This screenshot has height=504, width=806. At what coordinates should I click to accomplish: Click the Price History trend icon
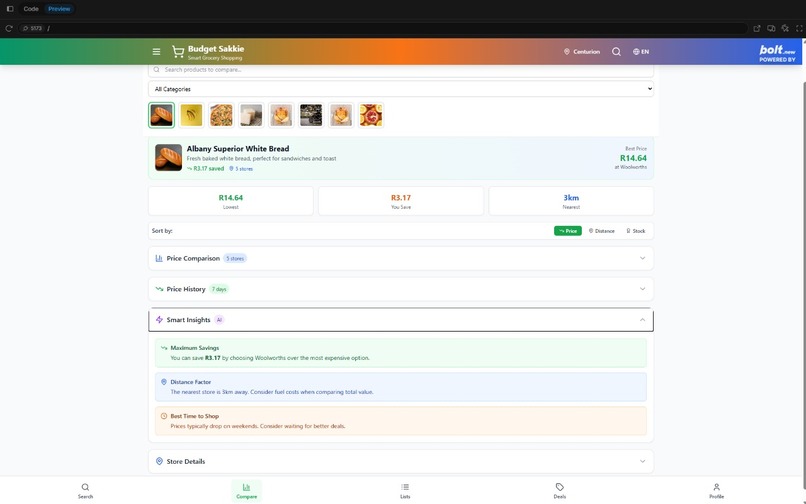[159, 289]
